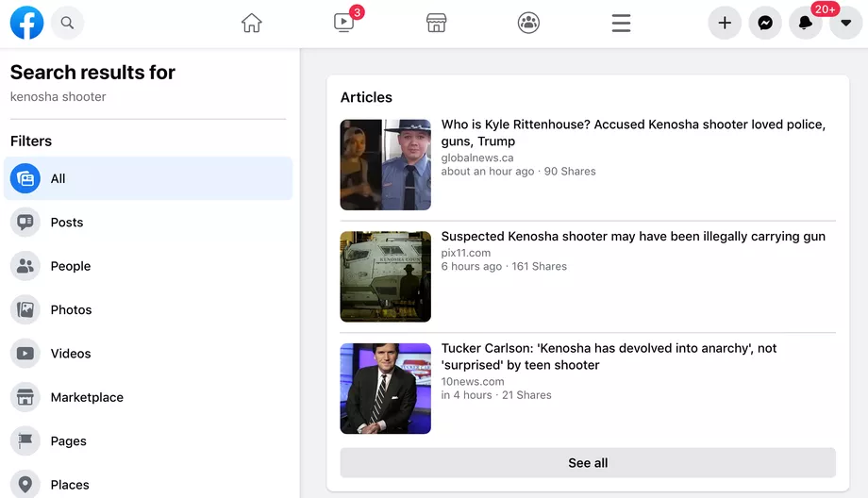Screen dimensions: 868x498
Task: Click the See all articles button
Action: [x=588, y=462]
